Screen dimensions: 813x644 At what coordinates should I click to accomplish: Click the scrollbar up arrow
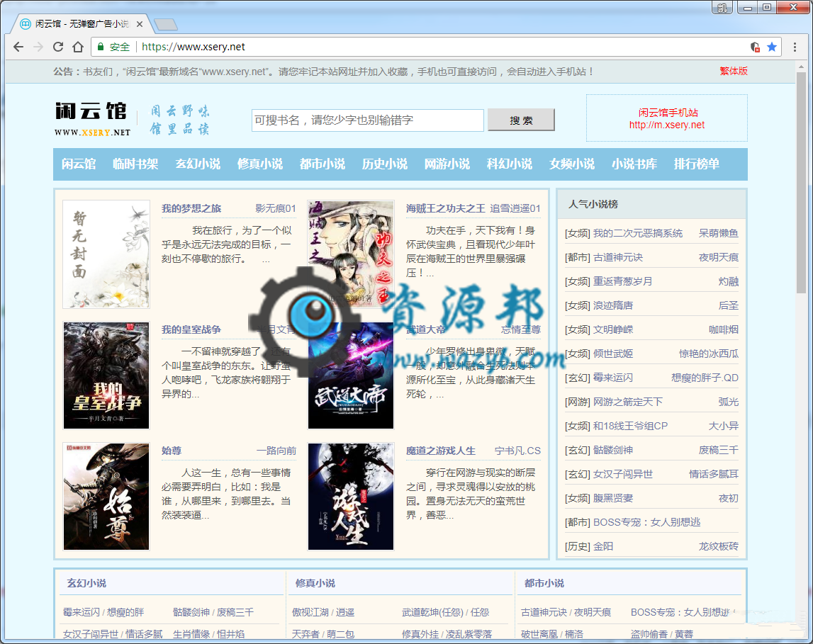(x=801, y=66)
